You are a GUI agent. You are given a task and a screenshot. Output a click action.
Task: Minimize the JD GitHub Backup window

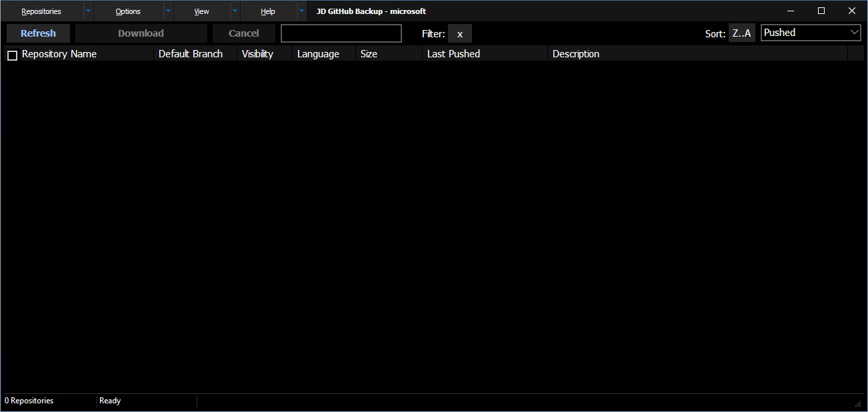[x=791, y=11]
